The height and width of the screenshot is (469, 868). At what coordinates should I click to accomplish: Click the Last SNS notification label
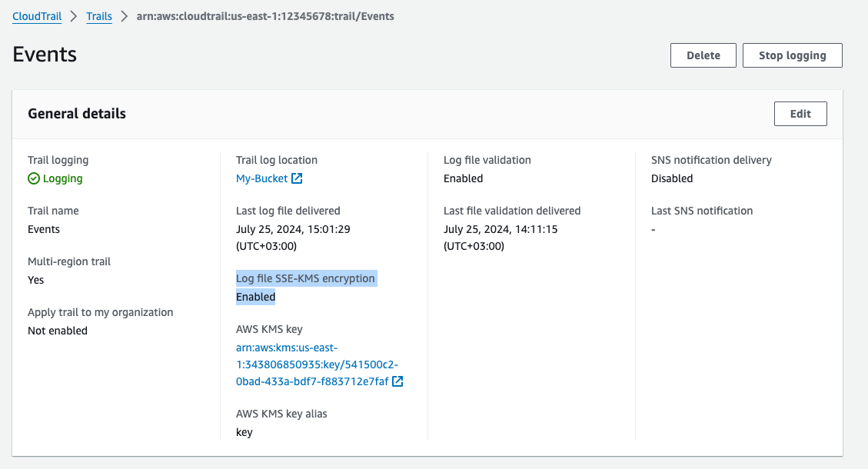702,211
